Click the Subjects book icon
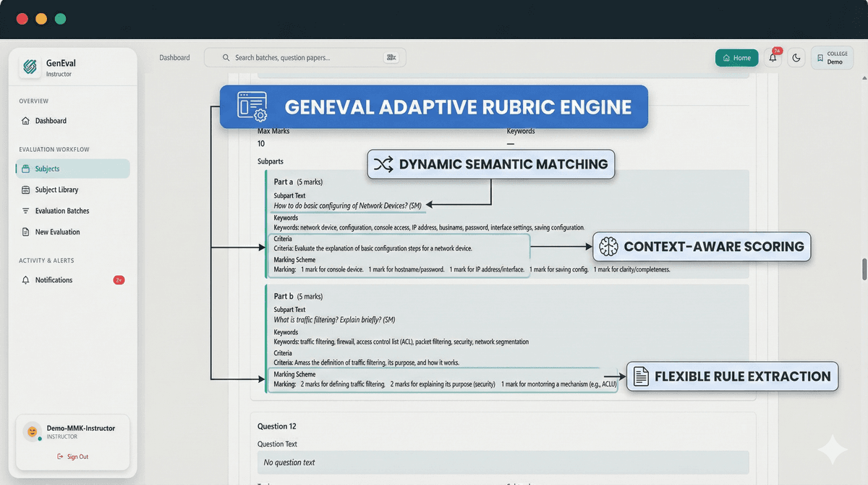 coord(26,169)
